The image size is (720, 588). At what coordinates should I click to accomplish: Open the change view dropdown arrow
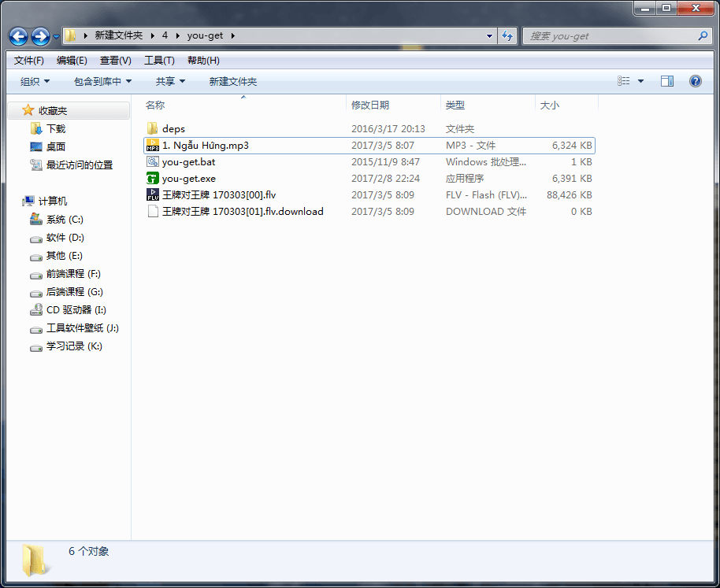tap(640, 81)
